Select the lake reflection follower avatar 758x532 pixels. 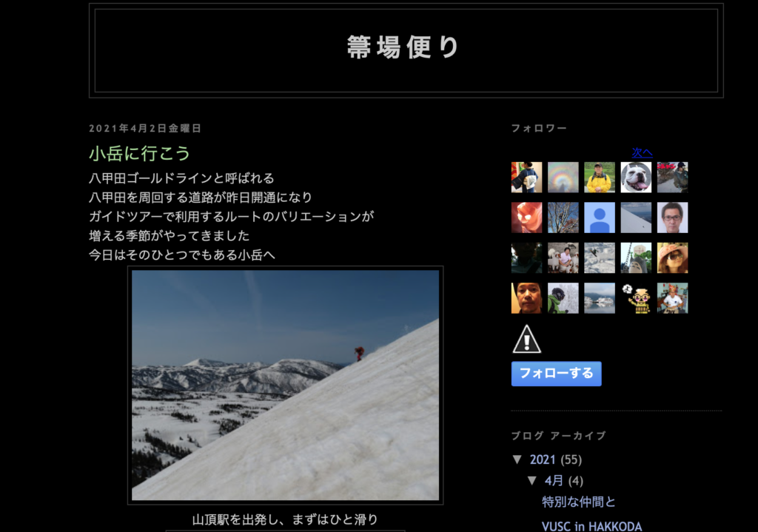click(x=600, y=298)
